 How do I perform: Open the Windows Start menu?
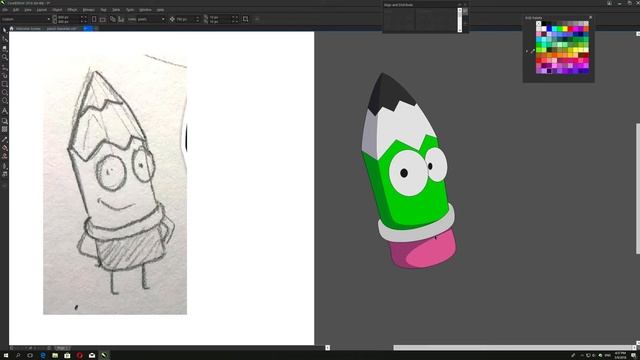(6, 356)
